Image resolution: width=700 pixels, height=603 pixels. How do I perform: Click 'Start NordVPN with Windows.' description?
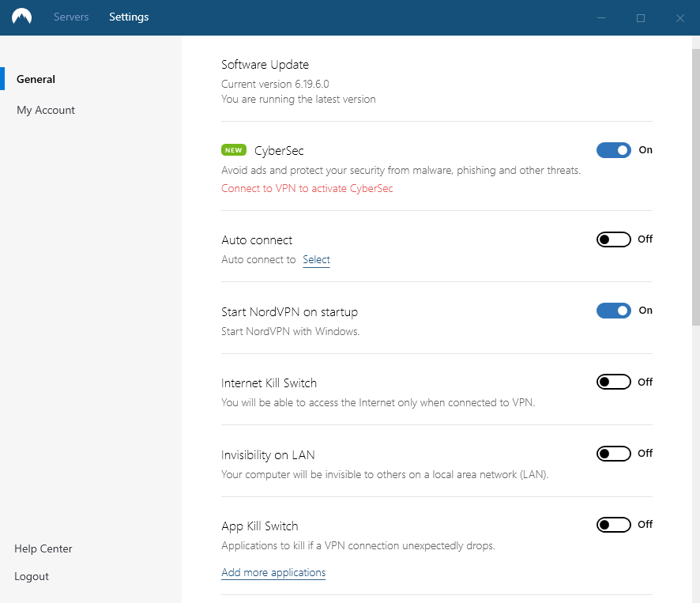[290, 331]
